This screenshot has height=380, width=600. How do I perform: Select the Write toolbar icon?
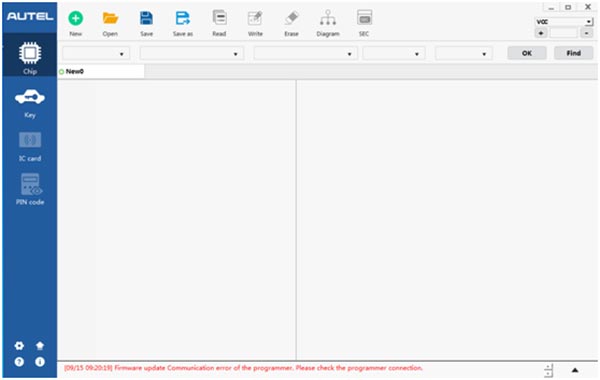click(255, 18)
